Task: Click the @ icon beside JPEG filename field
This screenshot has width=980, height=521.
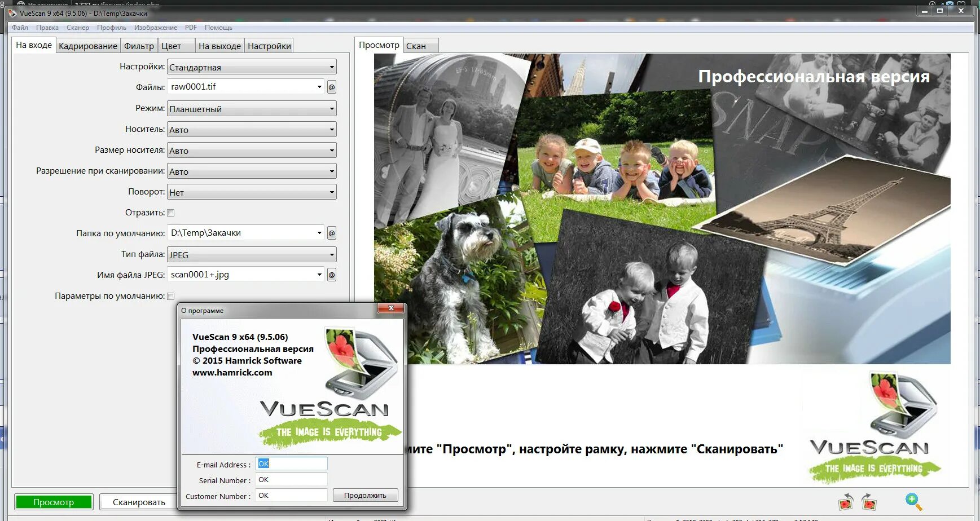Action: (x=332, y=274)
